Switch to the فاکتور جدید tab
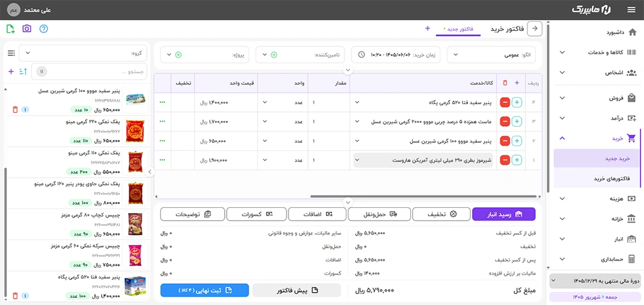This screenshot has width=644, height=305. click(x=458, y=29)
